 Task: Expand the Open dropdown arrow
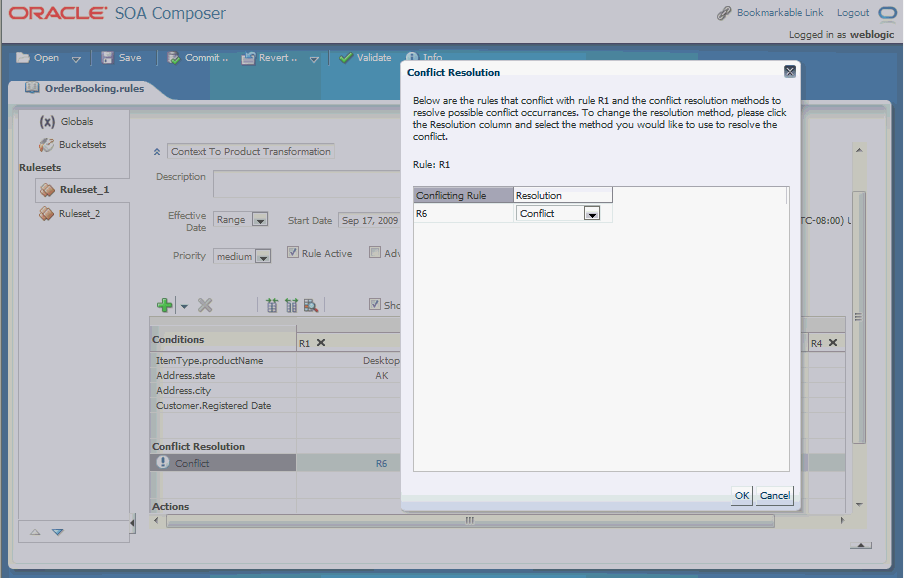coord(76,59)
